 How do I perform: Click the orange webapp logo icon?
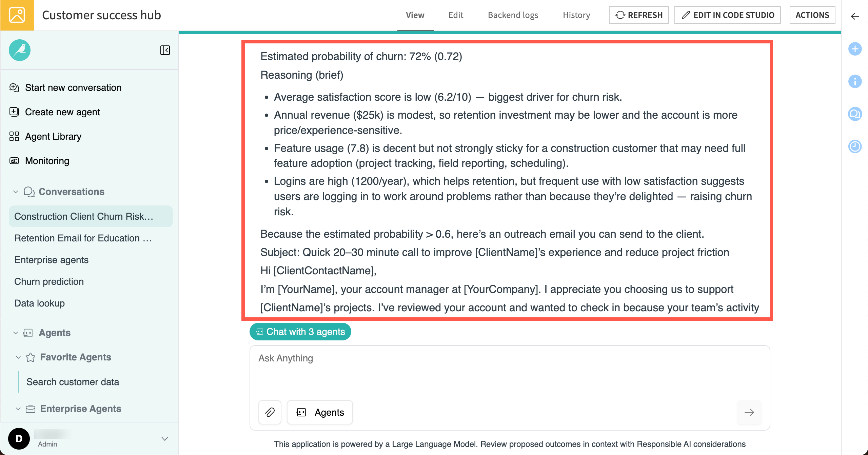point(17,15)
